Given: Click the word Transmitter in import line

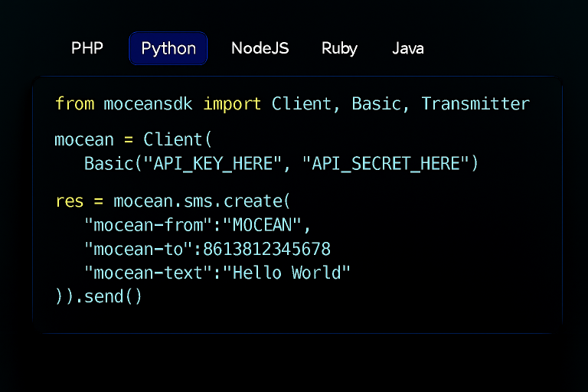Looking at the screenshot, I should (475, 103).
